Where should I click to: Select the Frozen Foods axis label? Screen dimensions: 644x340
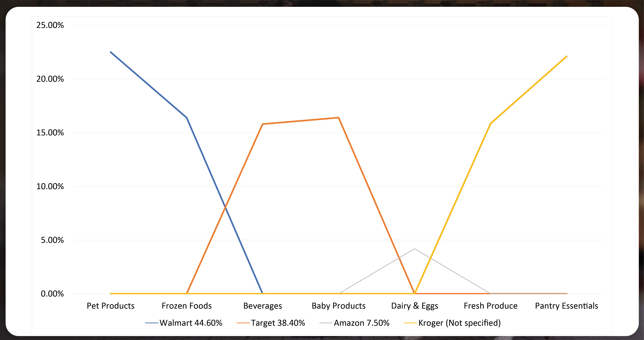[187, 306]
